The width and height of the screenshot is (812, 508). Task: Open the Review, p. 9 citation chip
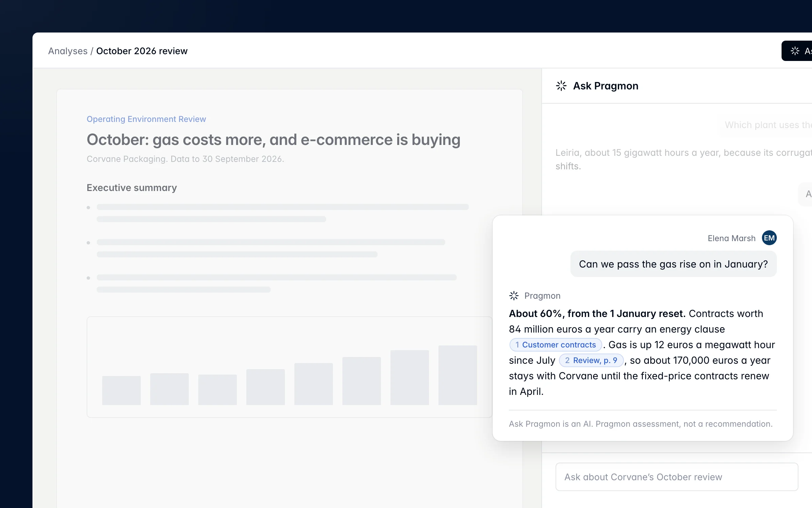[591, 360]
